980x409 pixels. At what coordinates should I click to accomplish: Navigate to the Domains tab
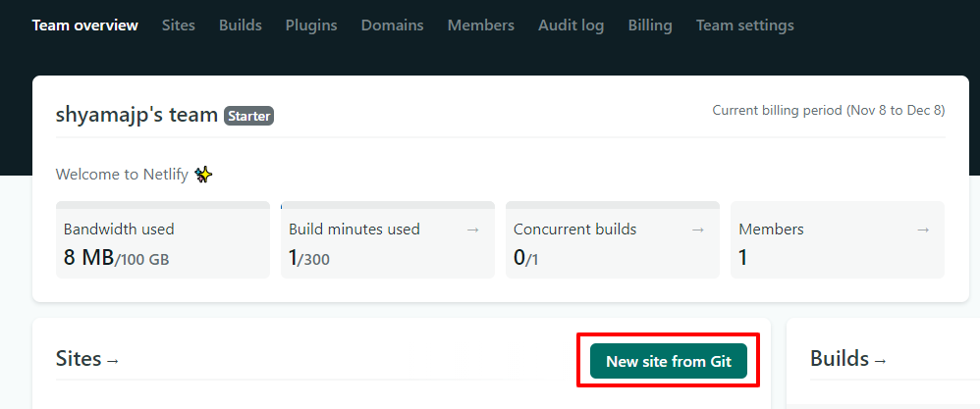(x=392, y=26)
